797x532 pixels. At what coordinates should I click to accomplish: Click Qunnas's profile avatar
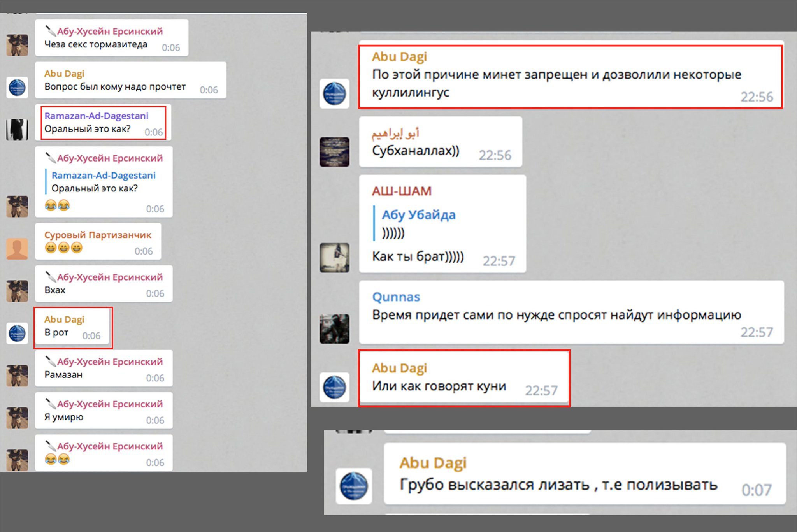(334, 328)
